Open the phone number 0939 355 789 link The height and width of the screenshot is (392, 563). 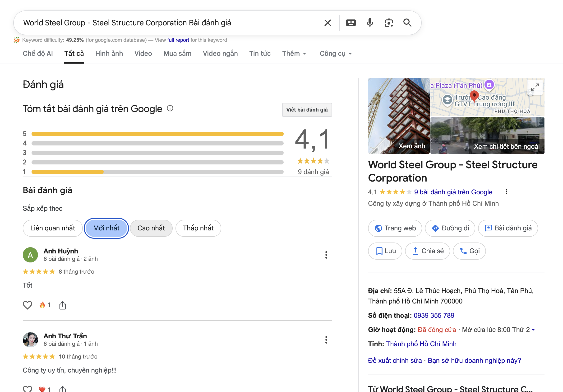tap(434, 315)
